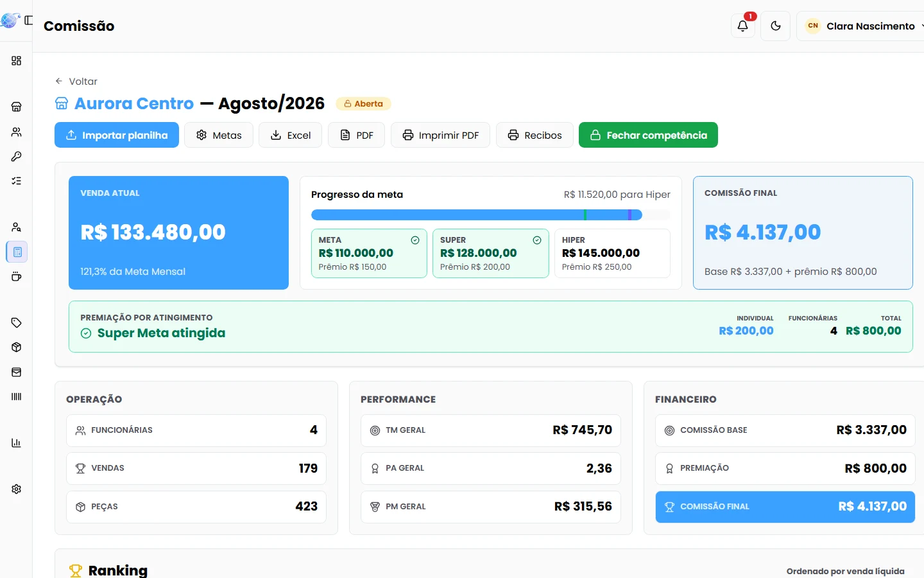Click the PA Geral row

(491, 468)
